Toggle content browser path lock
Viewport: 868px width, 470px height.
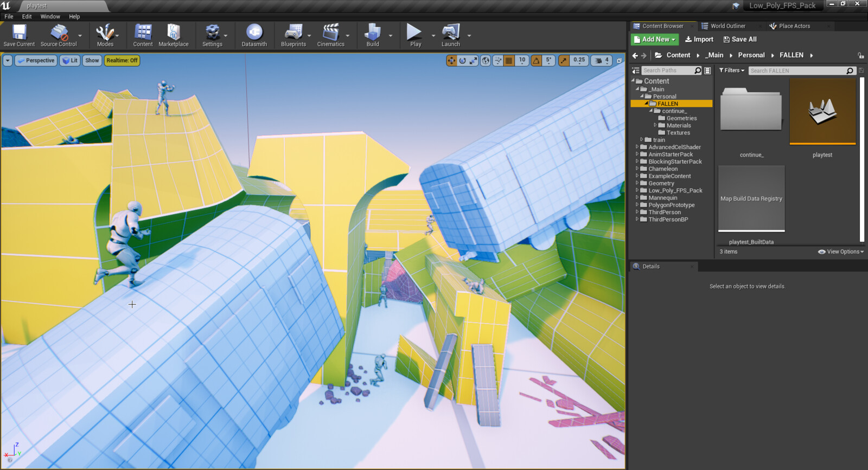[x=860, y=55]
